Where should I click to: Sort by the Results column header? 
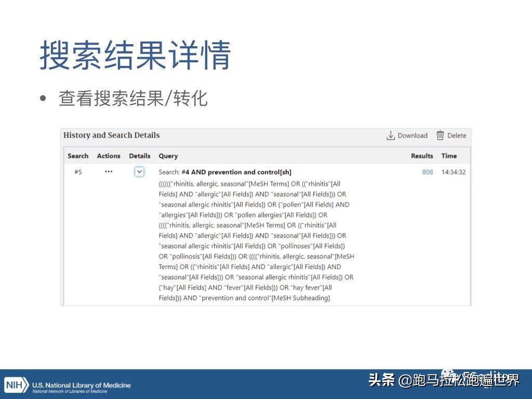[x=421, y=155]
